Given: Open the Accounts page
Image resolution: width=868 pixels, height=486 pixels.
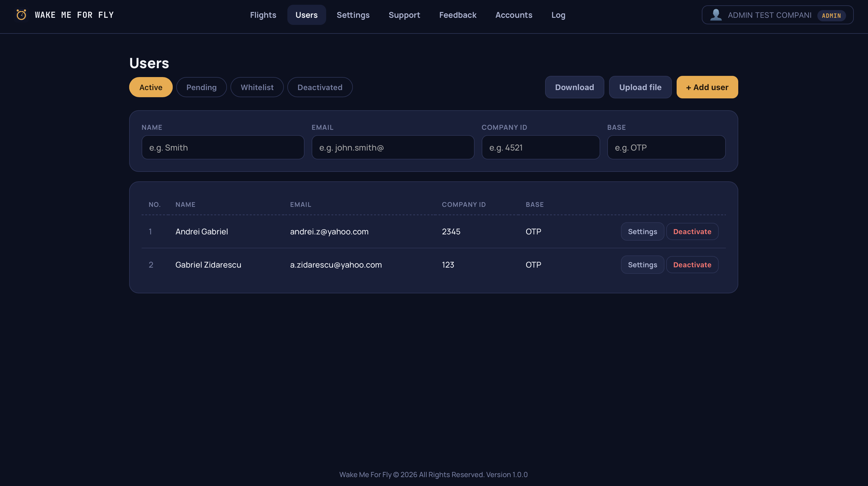Looking at the screenshot, I should click(x=513, y=15).
